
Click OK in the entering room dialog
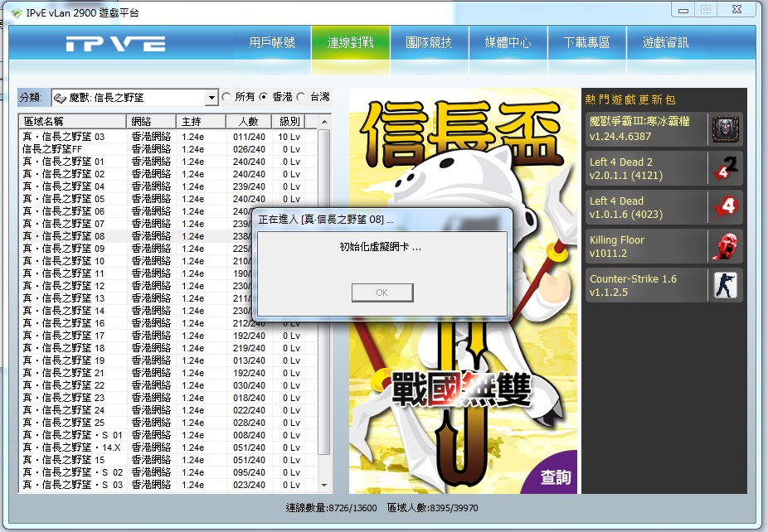pos(382,293)
